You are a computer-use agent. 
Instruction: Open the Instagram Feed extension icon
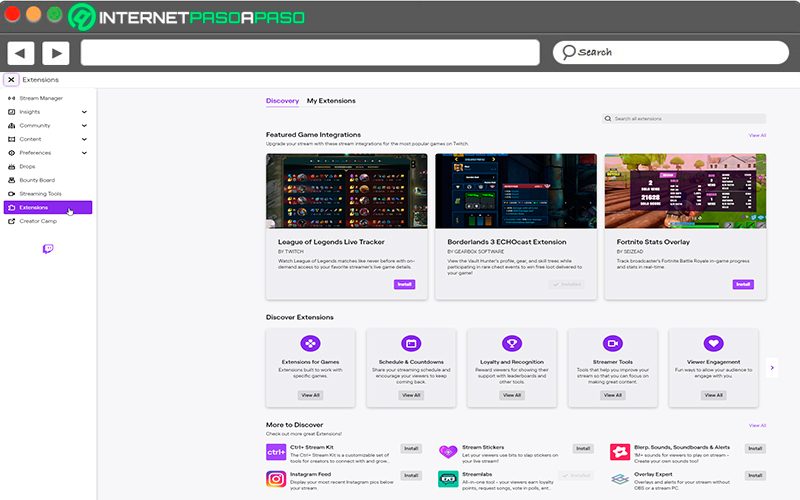276,479
